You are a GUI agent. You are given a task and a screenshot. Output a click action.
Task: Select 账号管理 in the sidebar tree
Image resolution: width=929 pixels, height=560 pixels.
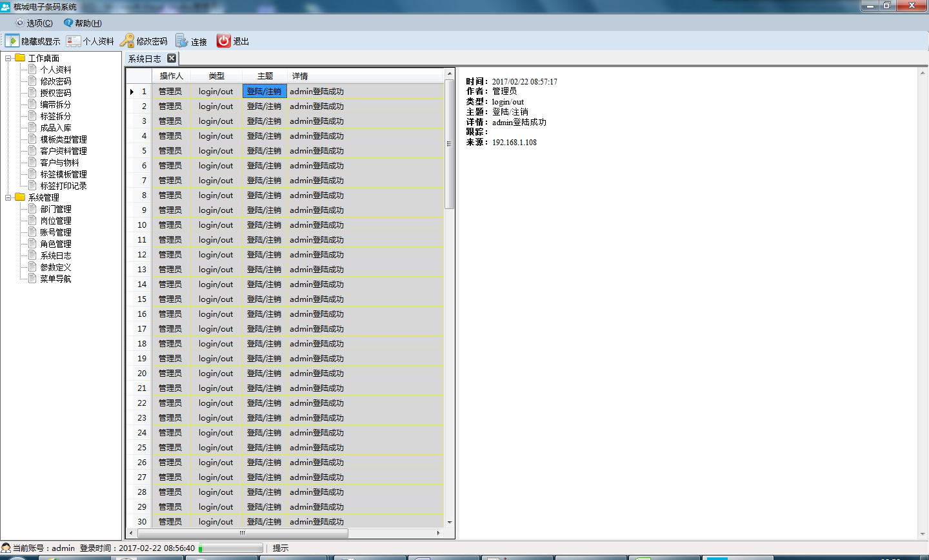(x=55, y=232)
